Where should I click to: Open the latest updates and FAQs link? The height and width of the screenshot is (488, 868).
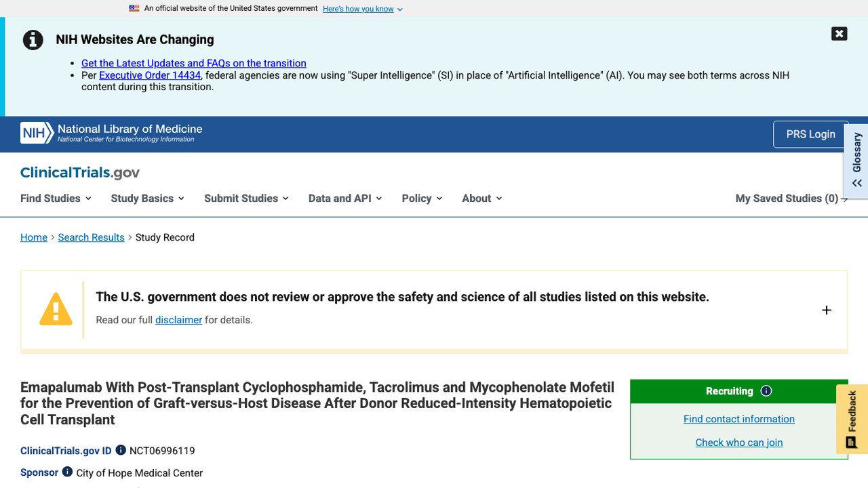194,63
